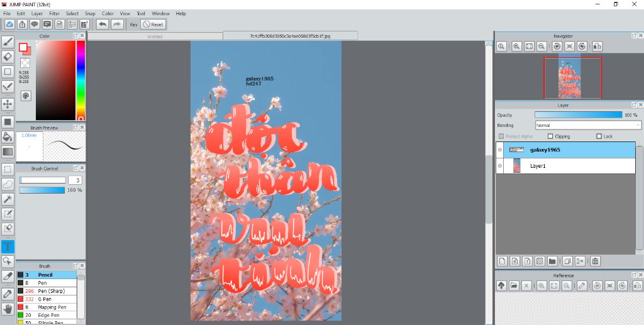
Task: Open the Layer menu
Action: pos(37,14)
